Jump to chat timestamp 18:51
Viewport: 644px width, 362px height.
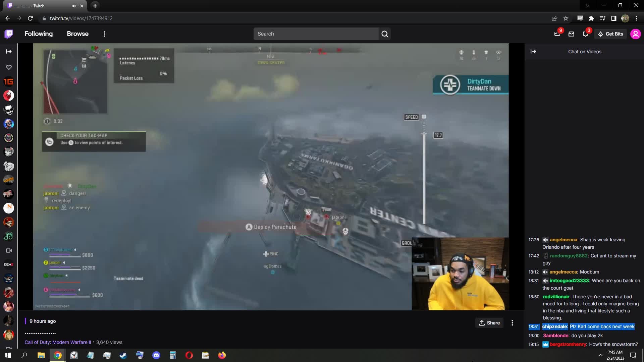pyautogui.click(x=533, y=326)
